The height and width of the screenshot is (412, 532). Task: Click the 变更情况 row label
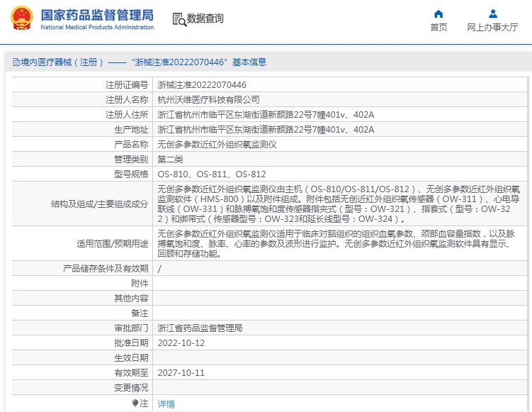click(131, 388)
